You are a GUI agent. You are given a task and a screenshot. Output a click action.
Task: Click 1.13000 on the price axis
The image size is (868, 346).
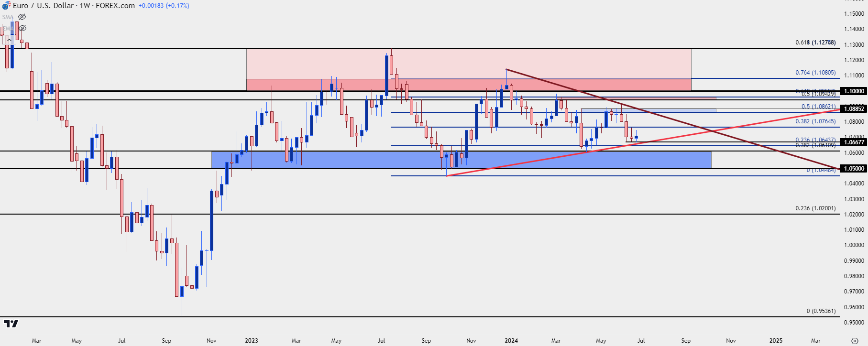pos(854,45)
